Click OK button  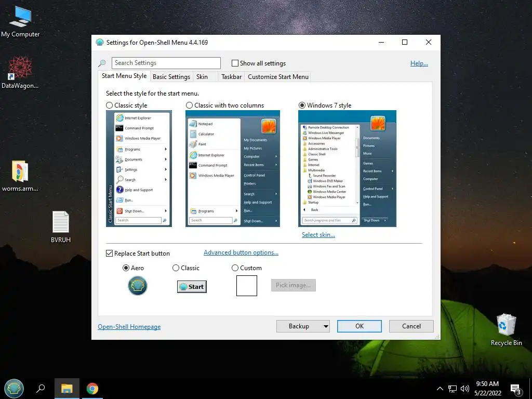[360, 326]
